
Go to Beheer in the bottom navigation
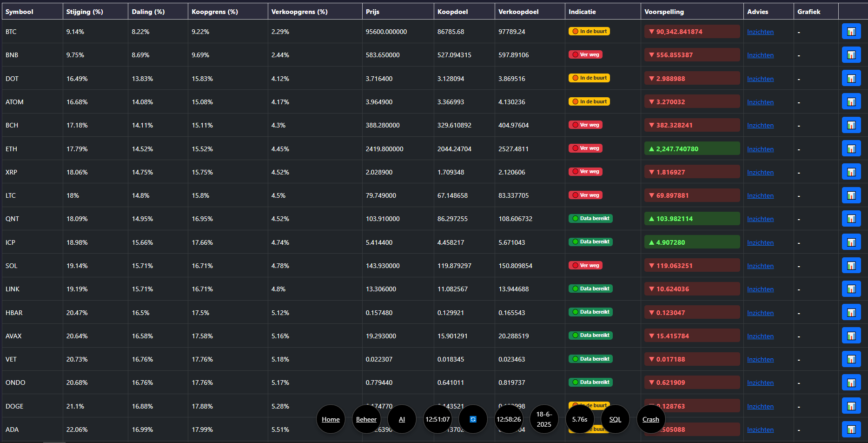(x=366, y=419)
